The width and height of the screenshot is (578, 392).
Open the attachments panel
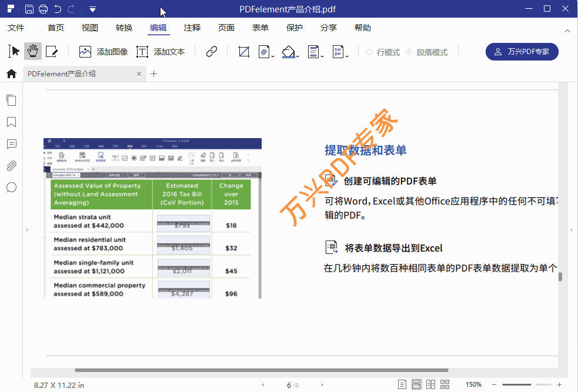click(11, 166)
